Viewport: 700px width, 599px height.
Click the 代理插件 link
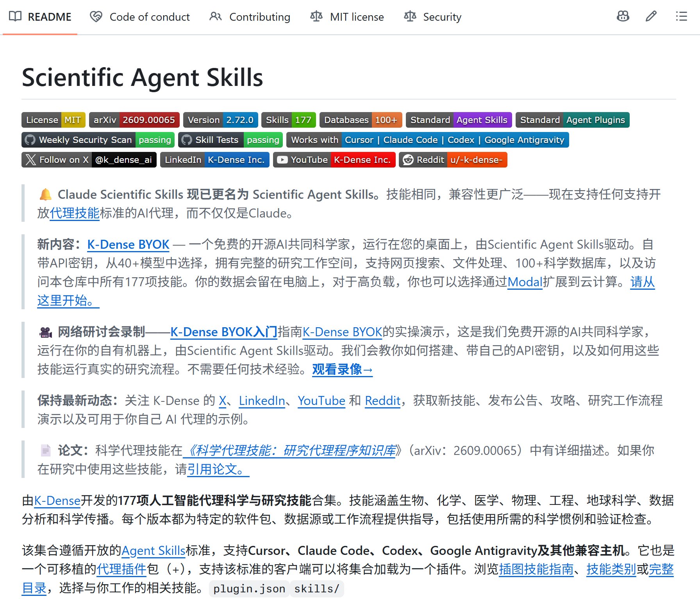pyautogui.click(x=121, y=569)
